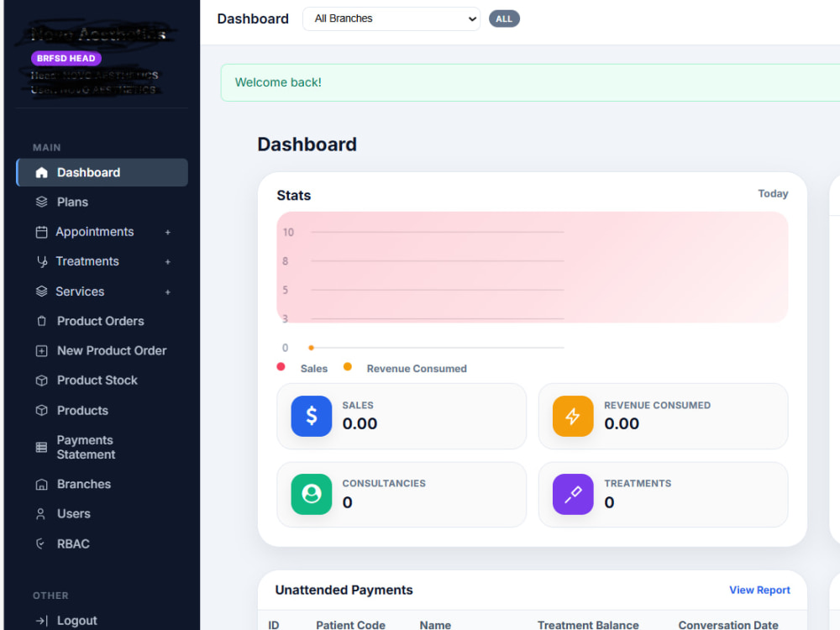
Task: Open the Plans menu item
Action: pos(102,202)
